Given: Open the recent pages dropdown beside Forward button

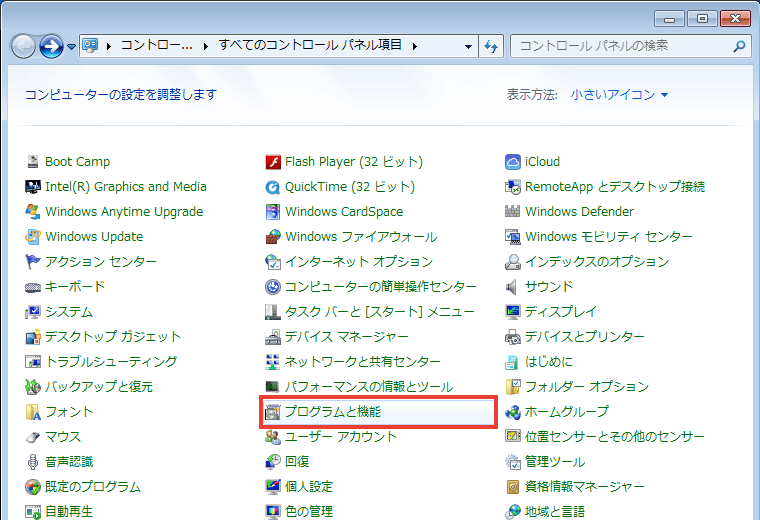Looking at the screenshot, I should 71,47.
